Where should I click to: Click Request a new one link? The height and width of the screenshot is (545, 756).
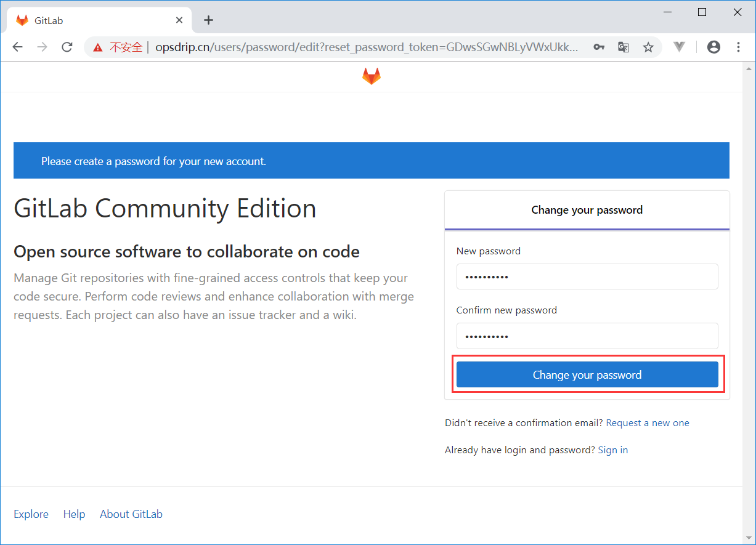point(648,423)
